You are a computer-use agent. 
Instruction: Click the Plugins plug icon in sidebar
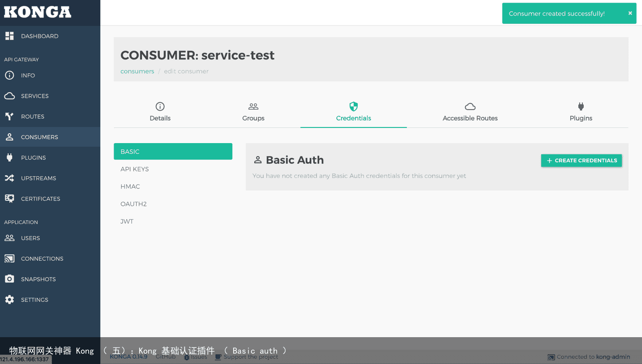[x=9, y=157]
